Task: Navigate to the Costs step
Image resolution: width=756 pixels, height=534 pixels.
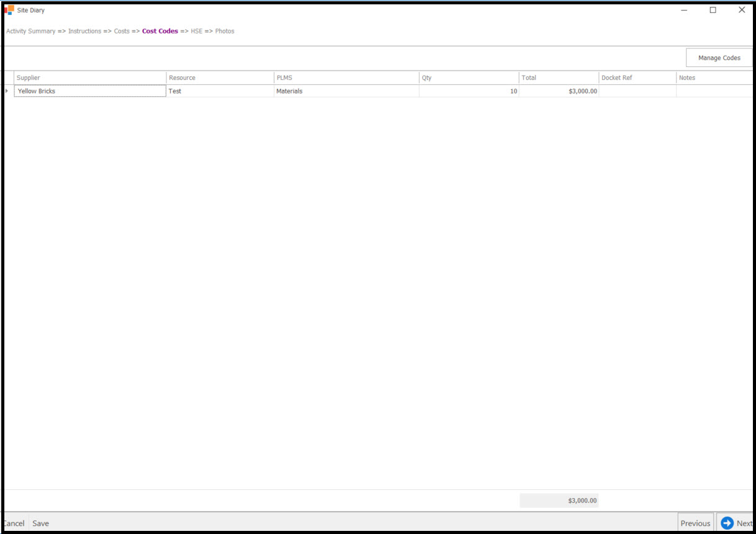Action: click(122, 31)
